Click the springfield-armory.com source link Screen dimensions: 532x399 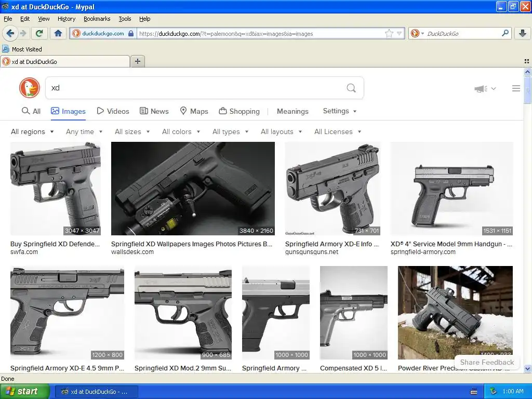(423, 252)
